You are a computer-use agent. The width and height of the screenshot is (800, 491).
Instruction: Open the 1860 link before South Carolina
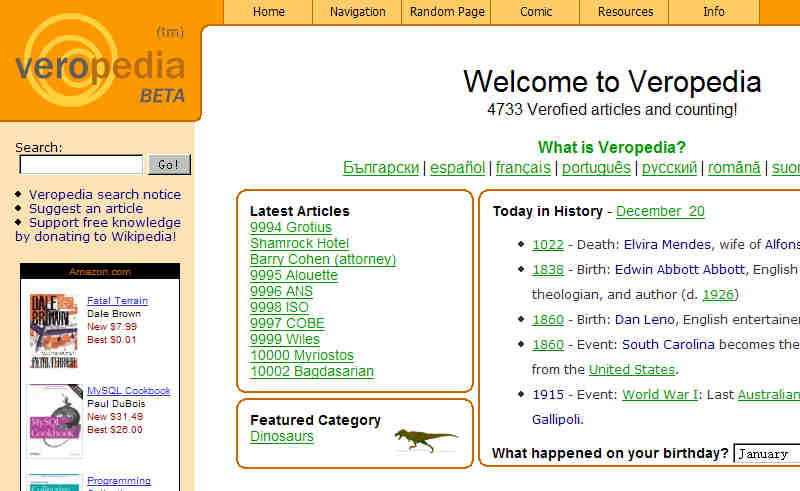click(548, 345)
